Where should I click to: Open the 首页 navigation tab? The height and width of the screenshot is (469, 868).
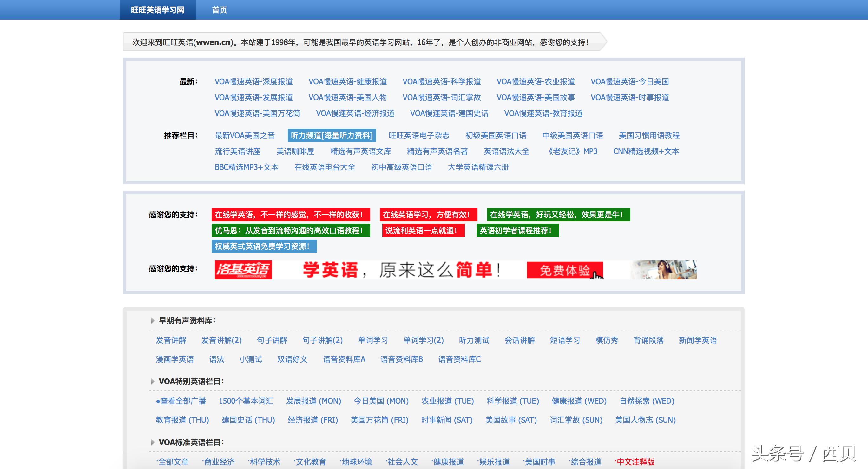pos(219,10)
